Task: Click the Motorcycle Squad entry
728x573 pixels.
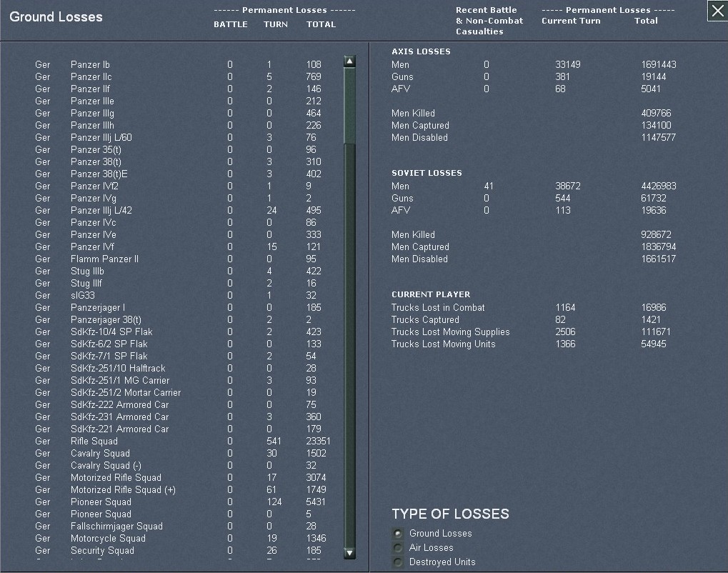Action: click(x=108, y=539)
